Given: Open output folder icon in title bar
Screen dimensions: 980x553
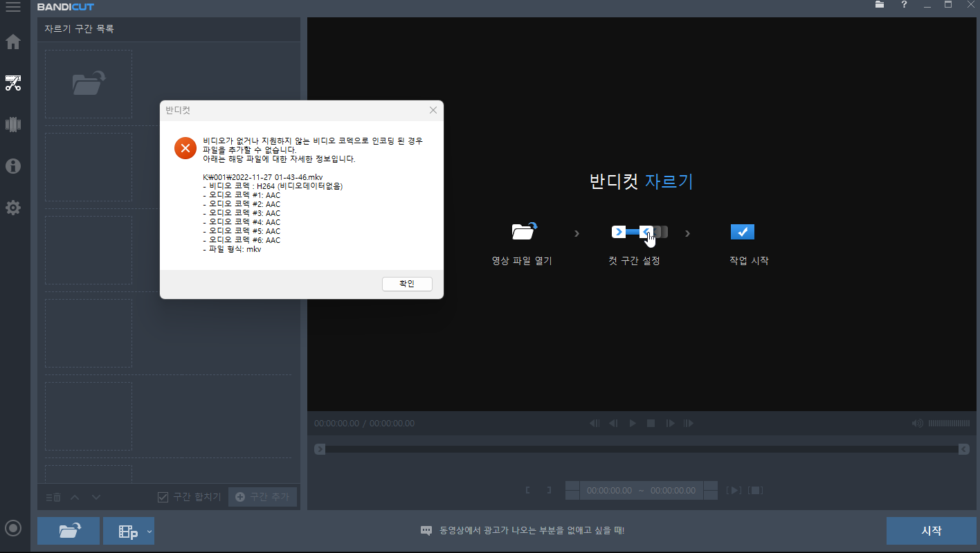Looking at the screenshot, I should pyautogui.click(x=880, y=5).
